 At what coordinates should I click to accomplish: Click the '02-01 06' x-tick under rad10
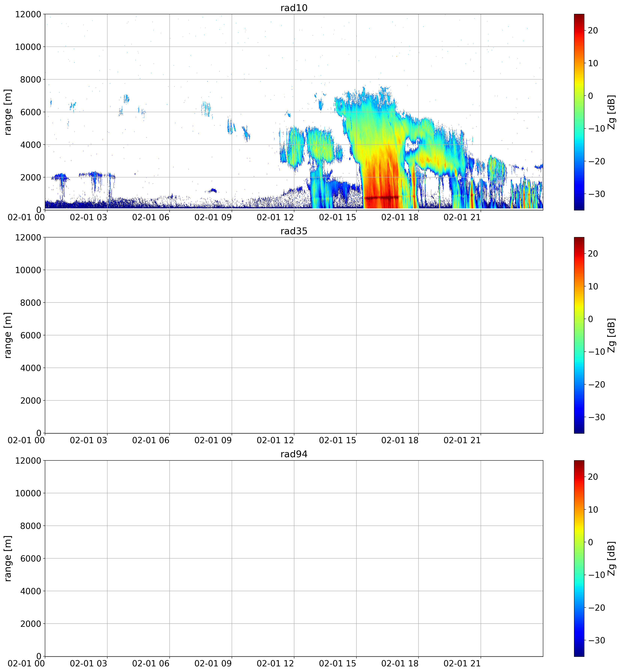(x=151, y=217)
